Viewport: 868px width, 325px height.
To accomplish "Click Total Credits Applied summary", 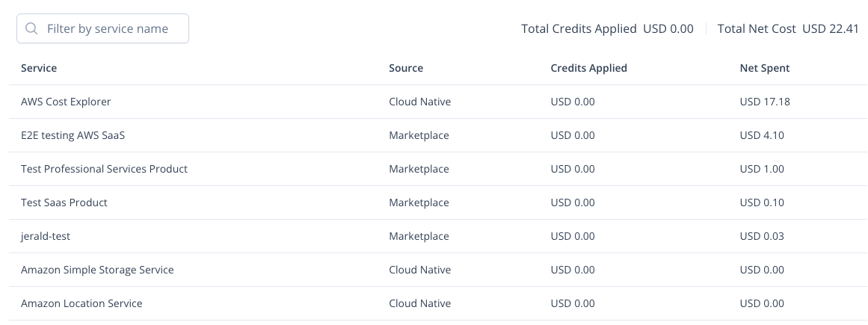I will point(607,29).
